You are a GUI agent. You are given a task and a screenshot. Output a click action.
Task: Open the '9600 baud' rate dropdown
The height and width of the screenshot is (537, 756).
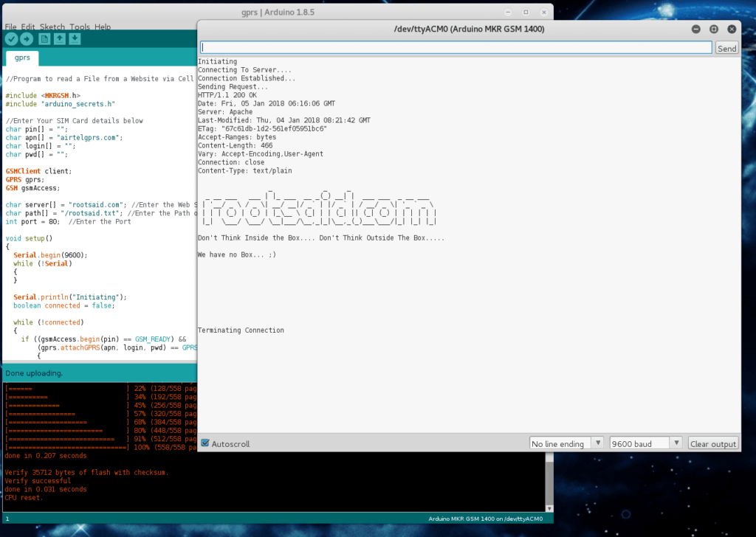click(x=640, y=443)
